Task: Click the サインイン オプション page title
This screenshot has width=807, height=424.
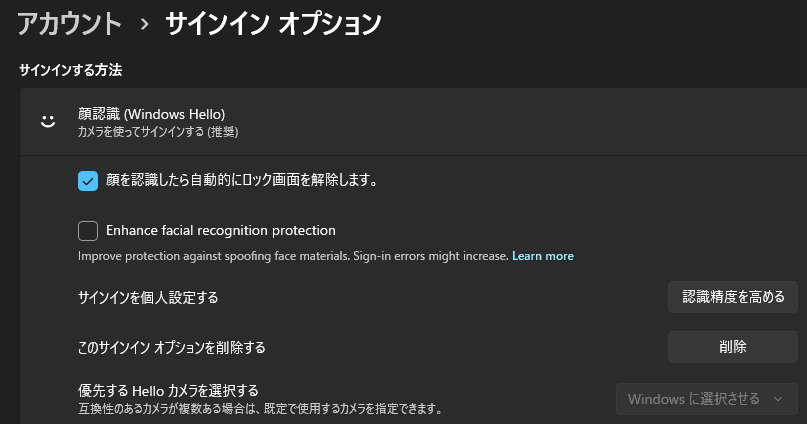Action: (273, 24)
